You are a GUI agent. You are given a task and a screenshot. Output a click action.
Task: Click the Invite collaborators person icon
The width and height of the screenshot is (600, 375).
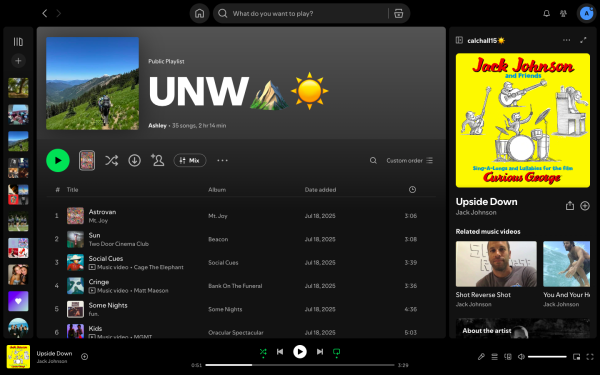tap(157, 160)
